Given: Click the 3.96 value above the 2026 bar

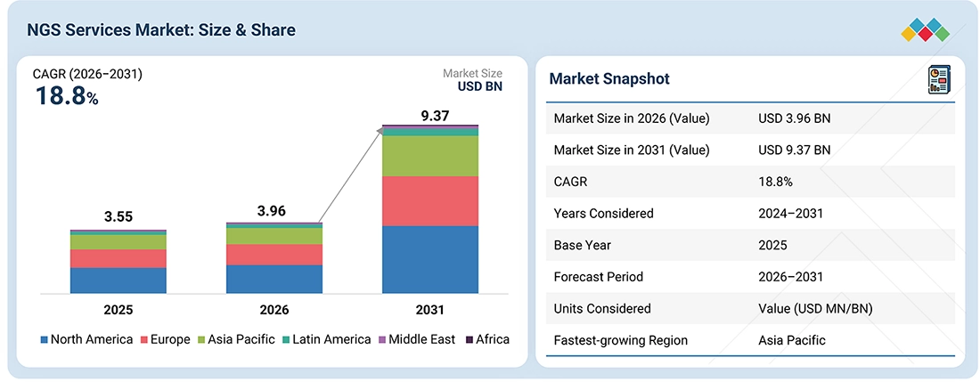Looking at the screenshot, I should 271,212.
